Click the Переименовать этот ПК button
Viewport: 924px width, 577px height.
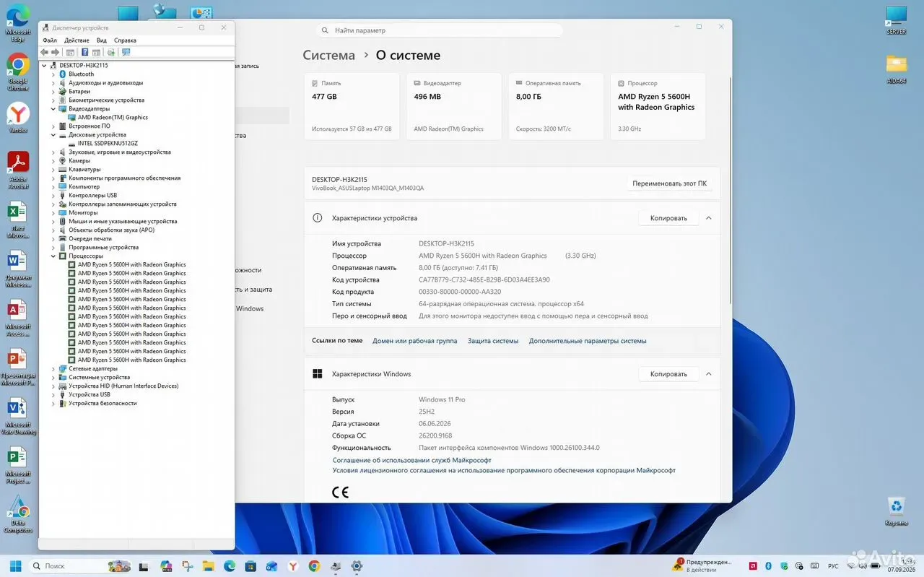click(670, 183)
